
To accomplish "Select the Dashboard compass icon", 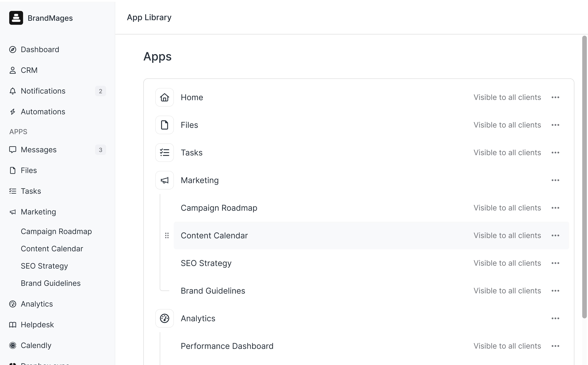I will tap(13, 50).
